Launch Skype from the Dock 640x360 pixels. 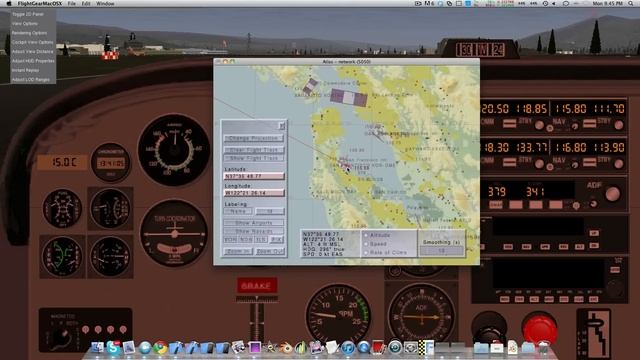tap(113, 347)
